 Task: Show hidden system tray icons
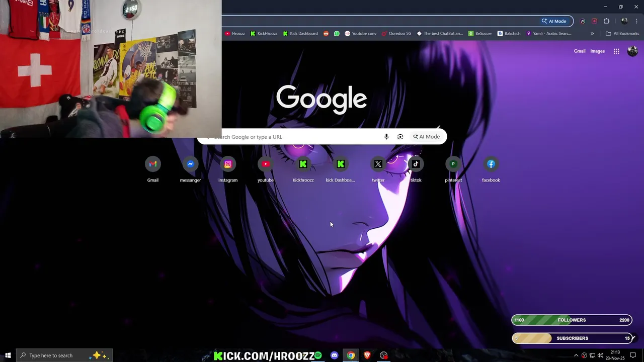pyautogui.click(x=576, y=355)
